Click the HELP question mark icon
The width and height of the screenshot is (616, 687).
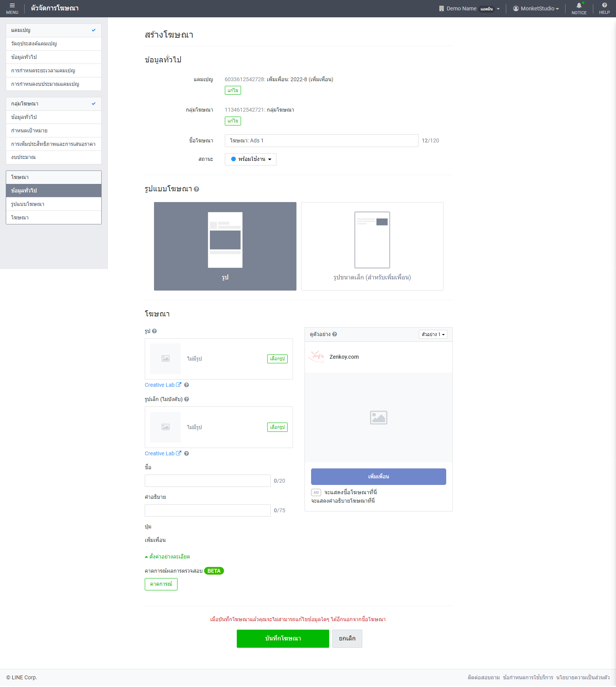[604, 8]
